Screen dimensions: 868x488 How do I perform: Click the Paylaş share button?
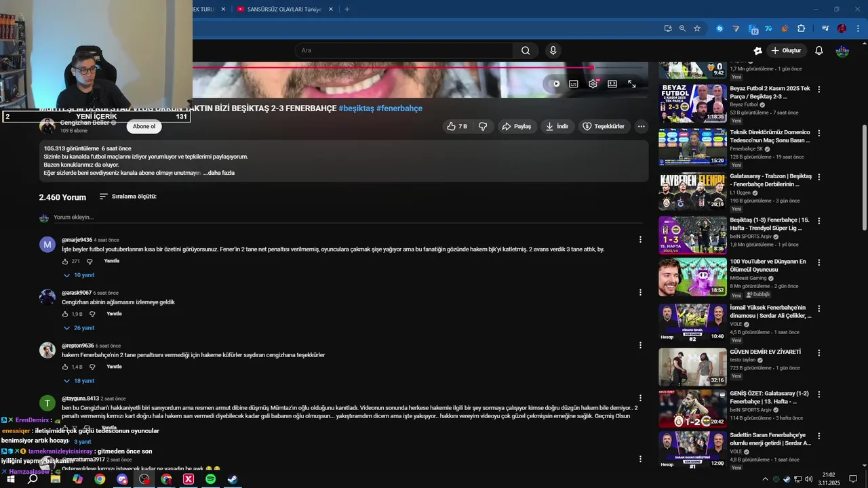click(x=516, y=126)
